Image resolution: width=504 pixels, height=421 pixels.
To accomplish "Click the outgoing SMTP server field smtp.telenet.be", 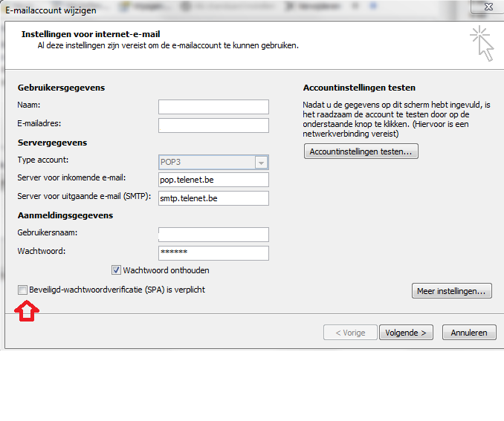I will [213, 198].
